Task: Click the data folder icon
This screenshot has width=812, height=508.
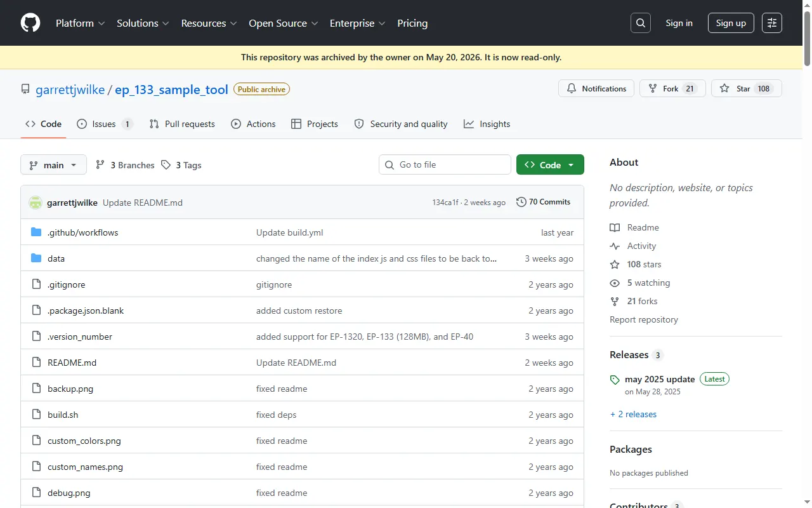Action: coord(36,258)
